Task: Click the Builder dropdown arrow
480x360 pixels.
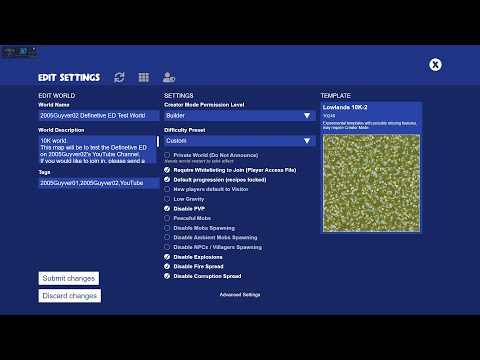Action: tap(307, 115)
